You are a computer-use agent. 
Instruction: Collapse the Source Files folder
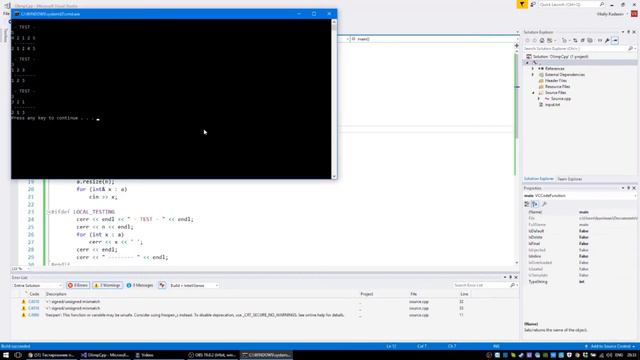[x=533, y=93]
